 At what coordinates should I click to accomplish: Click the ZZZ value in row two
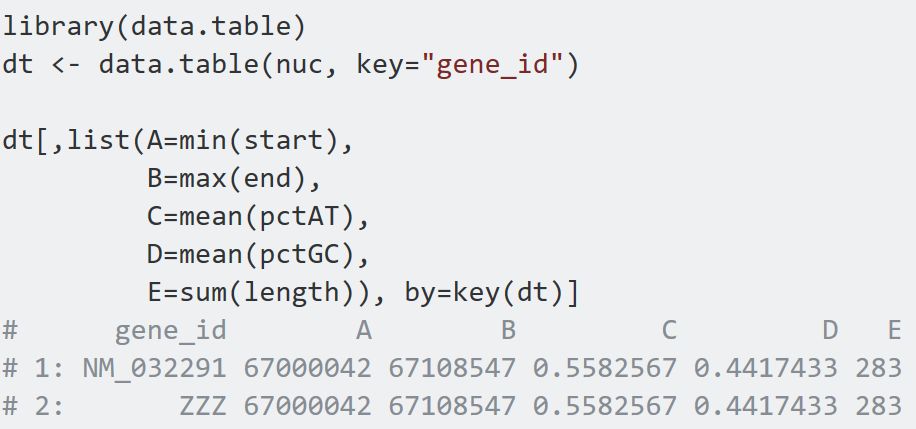pyautogui.click(x=202, y=407)
